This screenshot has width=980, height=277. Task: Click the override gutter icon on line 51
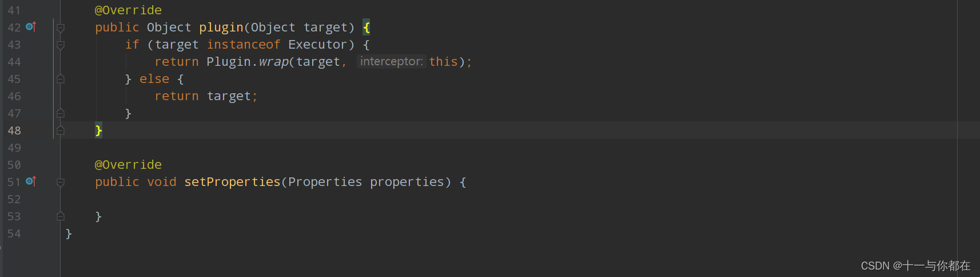[31, 181]
